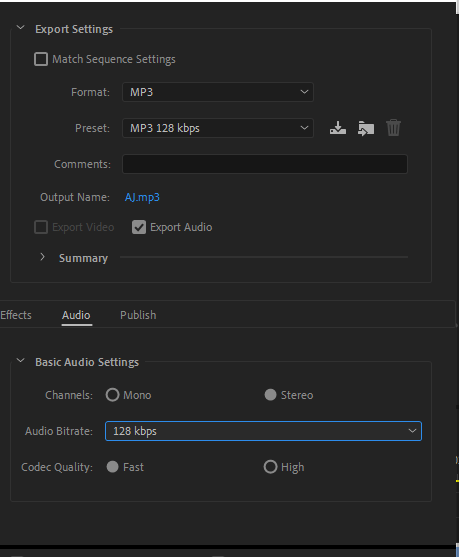
Task: Expand the Summary section arrow
Action: tap(42, 257)
